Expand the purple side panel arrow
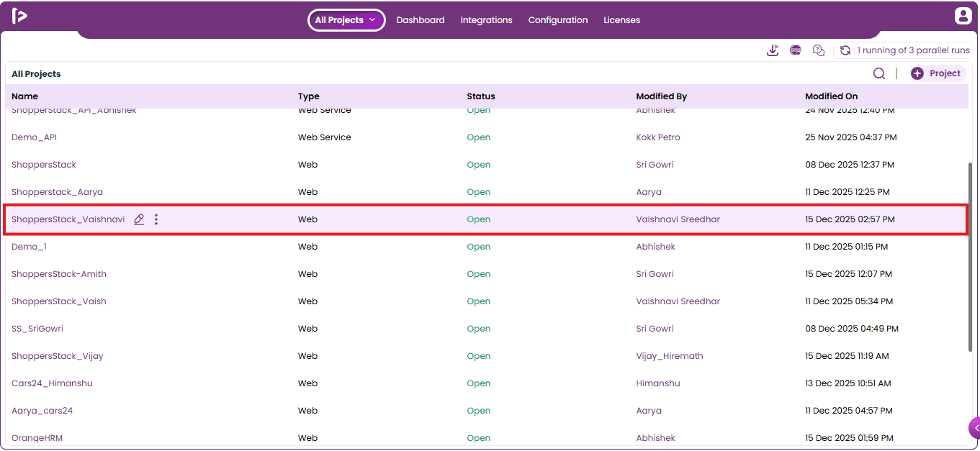 [x=974, y=428]
